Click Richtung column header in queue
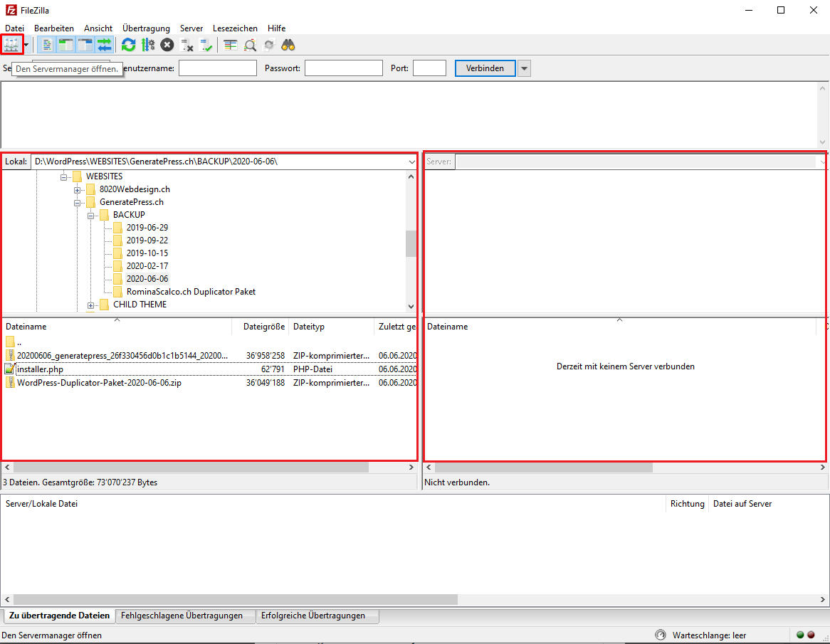 [687, 504]
